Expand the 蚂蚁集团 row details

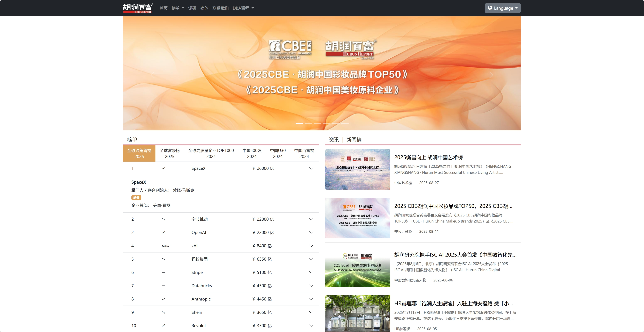(x=311, y=259)
